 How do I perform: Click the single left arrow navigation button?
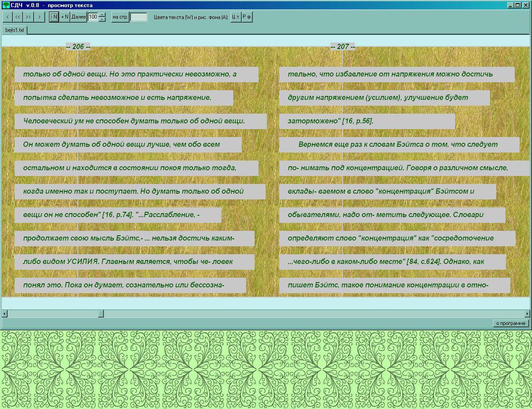pos(8,17)
